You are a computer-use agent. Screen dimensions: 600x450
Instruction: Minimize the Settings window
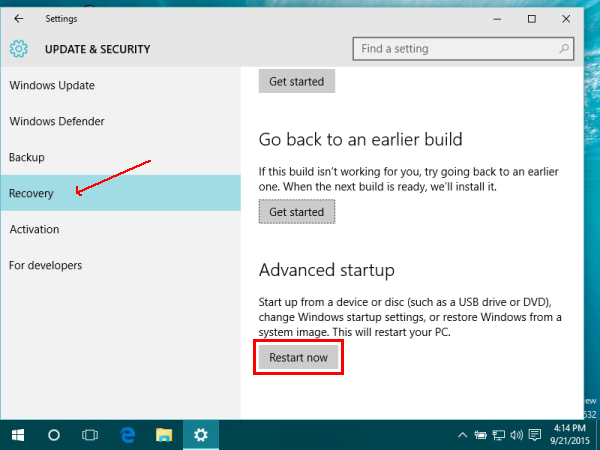[x=497, y=19]
